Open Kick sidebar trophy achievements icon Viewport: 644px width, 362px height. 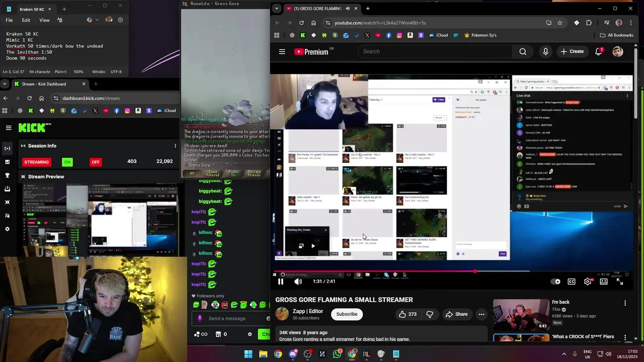[x=7, y=175]
